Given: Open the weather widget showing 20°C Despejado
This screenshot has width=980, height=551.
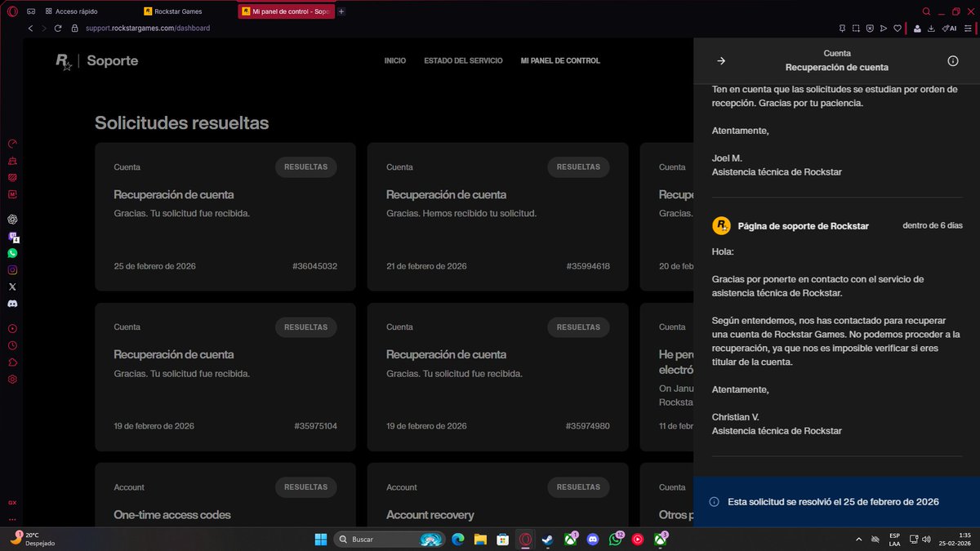Looking at the screenshot, I should (x=33, y=540).
